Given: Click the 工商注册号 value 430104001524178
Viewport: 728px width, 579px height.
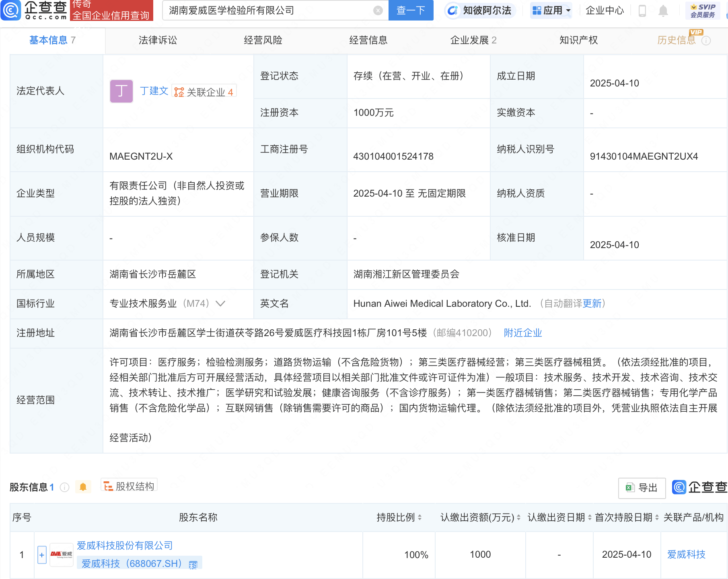Looking at the screenshot, I should coord(393,156).
